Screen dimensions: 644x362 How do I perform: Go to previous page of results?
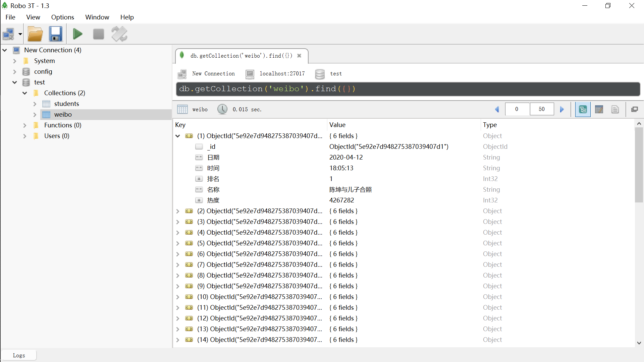[497, 109]
